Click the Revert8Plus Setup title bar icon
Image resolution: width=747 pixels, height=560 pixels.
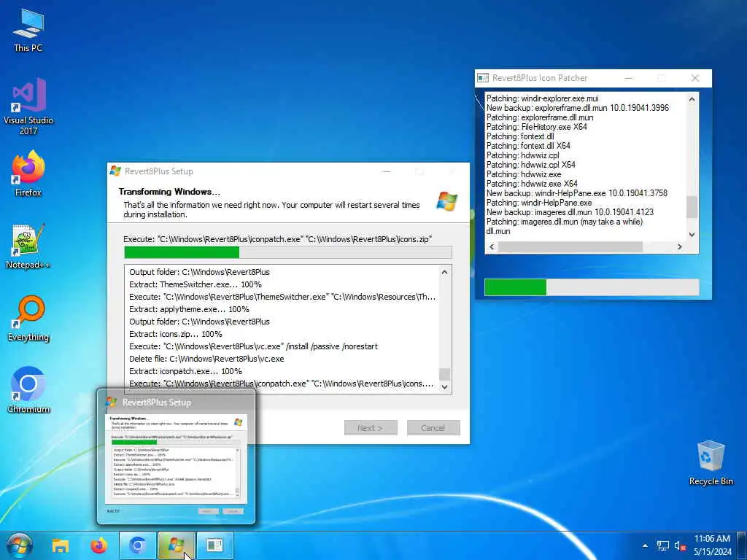coord(115,171)
